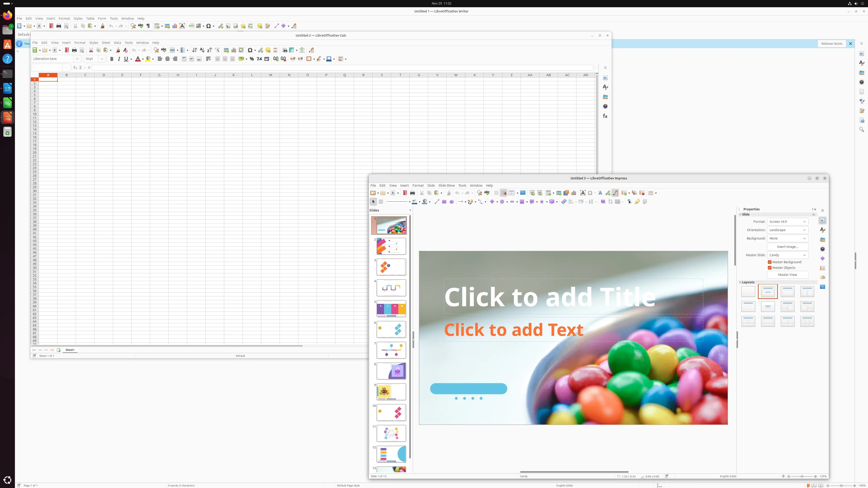Click Format as Percent icon in Calc
This screenshot has width=868, height=488.
[x=251, y=59]
